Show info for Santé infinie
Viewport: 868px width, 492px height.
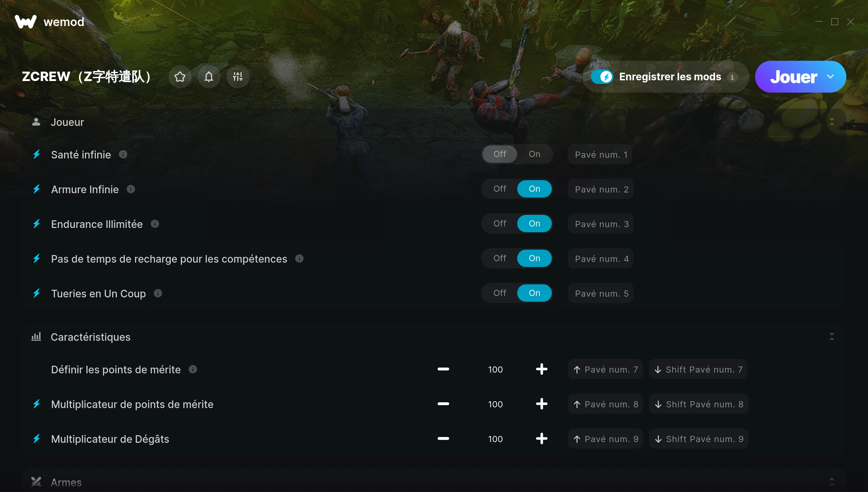(x=123, y=154)
